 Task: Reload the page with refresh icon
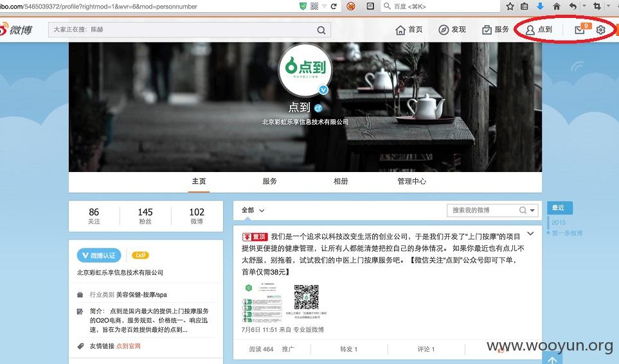334,6
